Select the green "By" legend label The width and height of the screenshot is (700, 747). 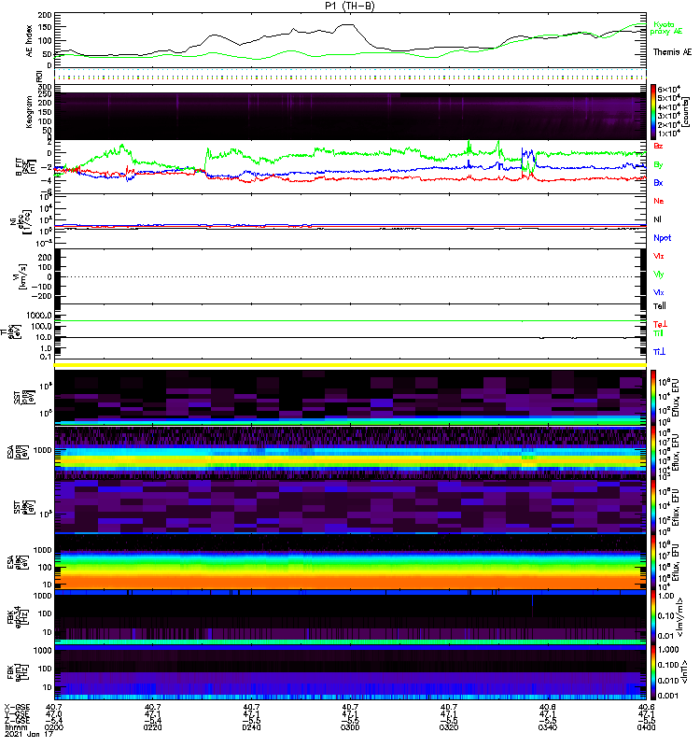click(658, 165)
